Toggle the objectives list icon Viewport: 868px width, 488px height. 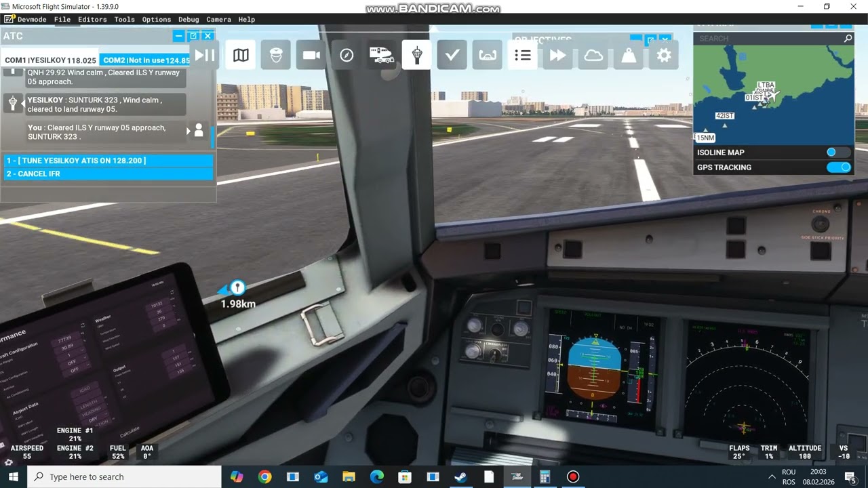click(523, 55)
